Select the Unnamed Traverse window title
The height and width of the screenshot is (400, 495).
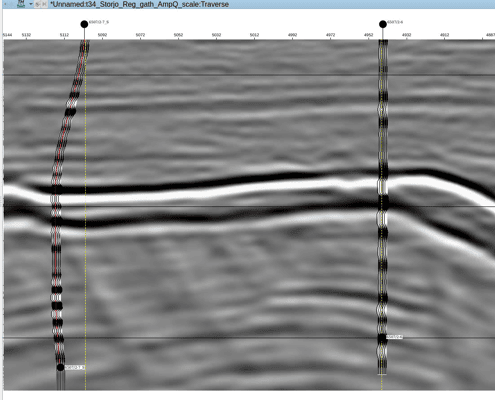(x=139, y=4)
